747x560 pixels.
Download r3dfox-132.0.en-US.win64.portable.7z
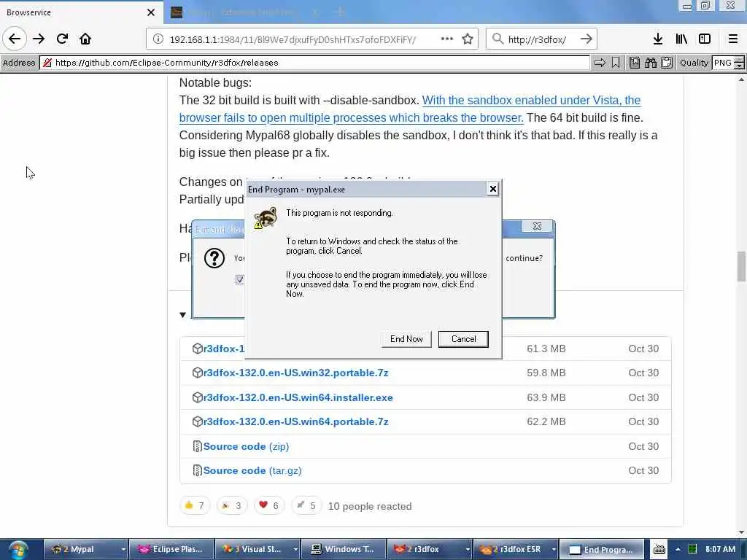point(296,422)
